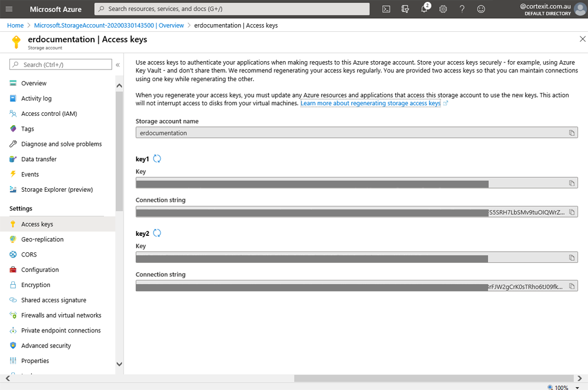The height and width of the screenshot is (390, 588).
Task: Open the hamburger portal menu
Action: (x=9, y=9)
